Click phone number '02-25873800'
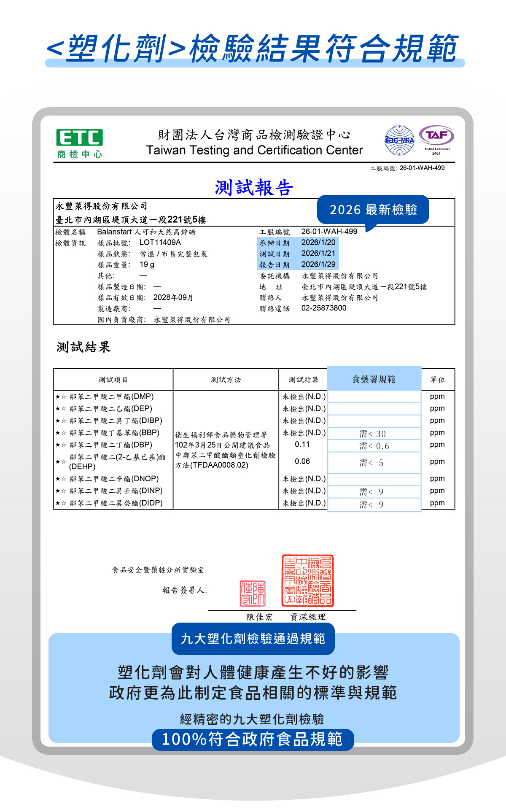This screenshot has width=506, height=812. 324,308
